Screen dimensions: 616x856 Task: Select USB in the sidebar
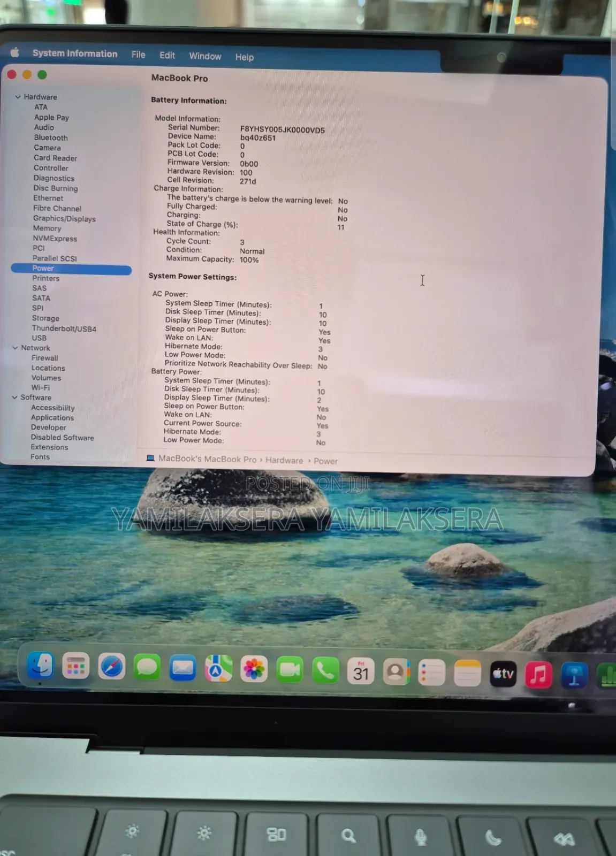pos(39,338)
